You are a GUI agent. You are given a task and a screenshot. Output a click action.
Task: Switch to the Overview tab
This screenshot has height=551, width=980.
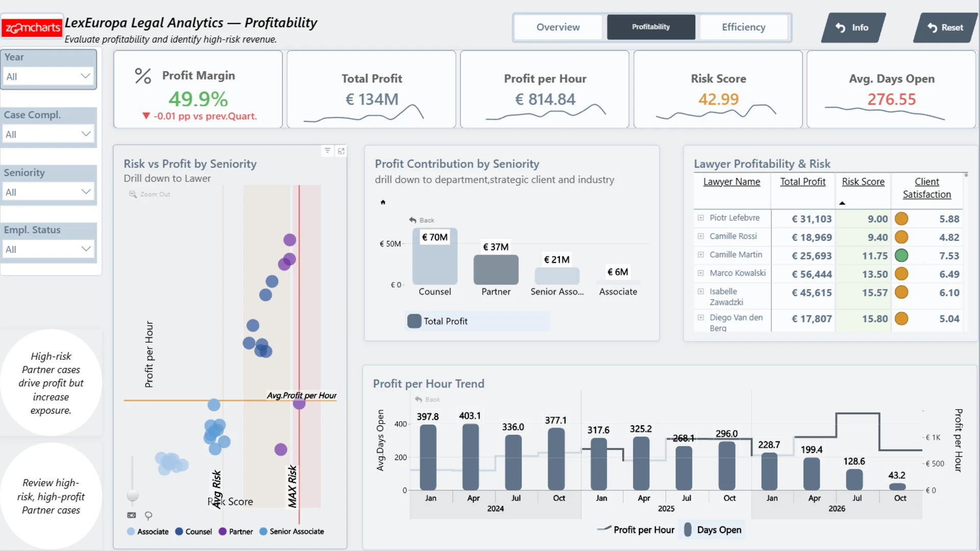point(558,27)
